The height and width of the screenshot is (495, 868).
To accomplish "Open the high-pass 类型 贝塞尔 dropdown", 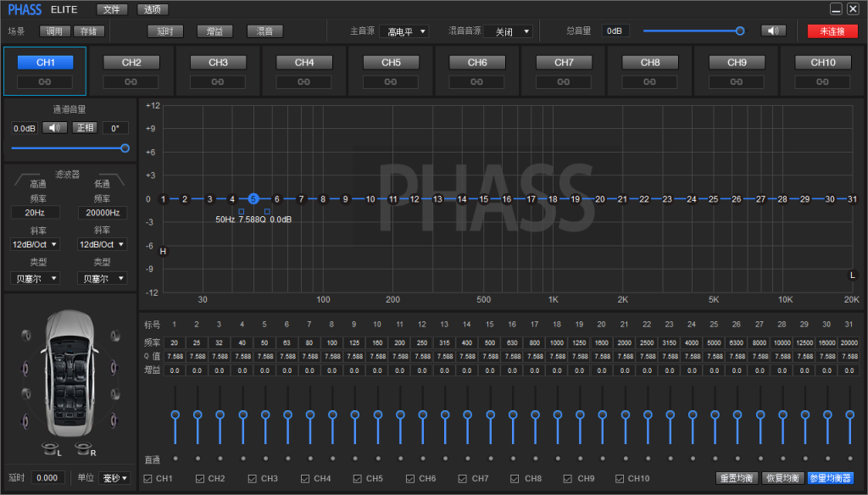I will pyautogui.click(x=35, y=279).
